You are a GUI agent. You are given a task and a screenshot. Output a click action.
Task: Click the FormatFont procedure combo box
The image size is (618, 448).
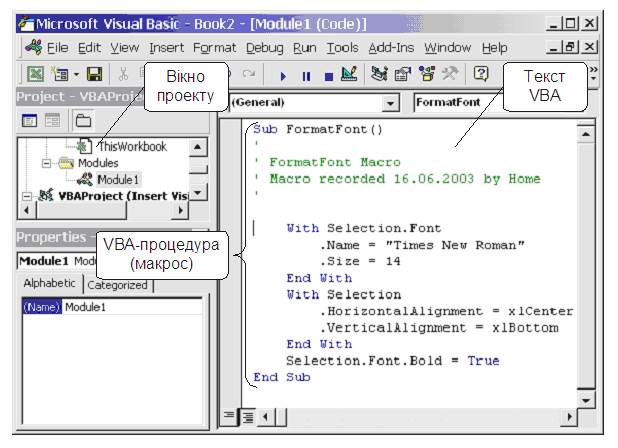coord(459,102)
